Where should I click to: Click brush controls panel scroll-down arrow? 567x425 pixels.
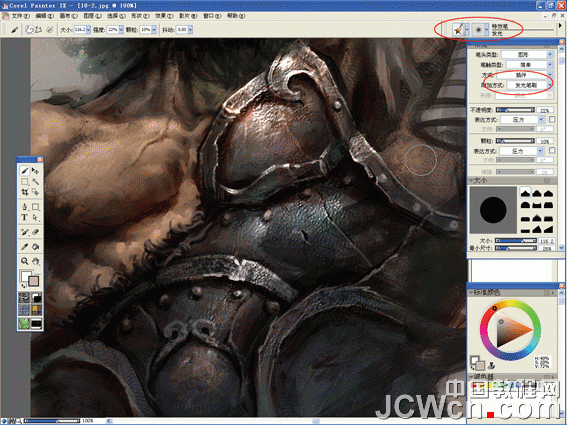(x=561, y=248)
